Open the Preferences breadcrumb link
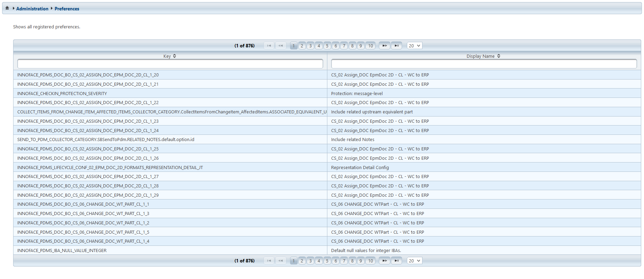Image resolution: width=644 pixels, height=279 pixels. point(67,9)
